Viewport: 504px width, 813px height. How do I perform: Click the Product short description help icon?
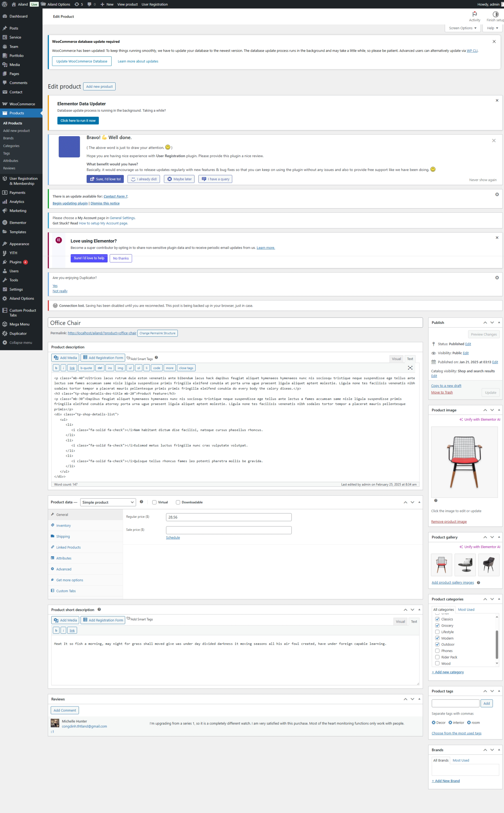pos(99,609)
